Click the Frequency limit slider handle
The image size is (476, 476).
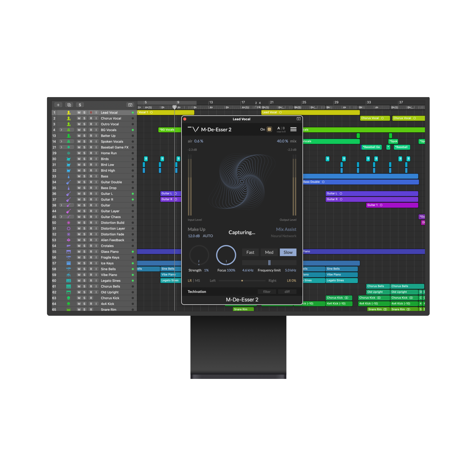pos(269,263)
